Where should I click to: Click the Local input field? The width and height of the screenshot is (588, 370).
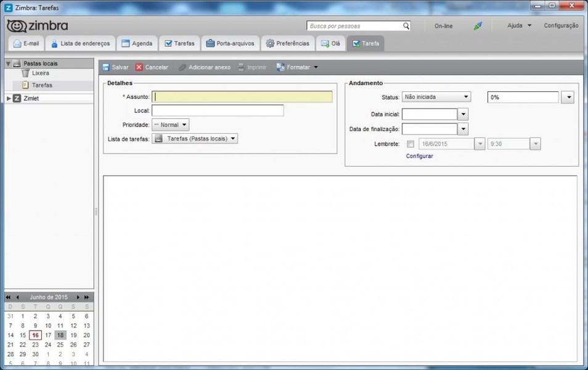218,111
